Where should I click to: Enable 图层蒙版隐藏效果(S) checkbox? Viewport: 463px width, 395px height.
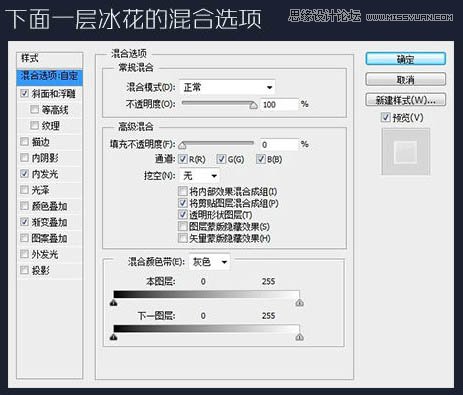click(x=183, y=227)
